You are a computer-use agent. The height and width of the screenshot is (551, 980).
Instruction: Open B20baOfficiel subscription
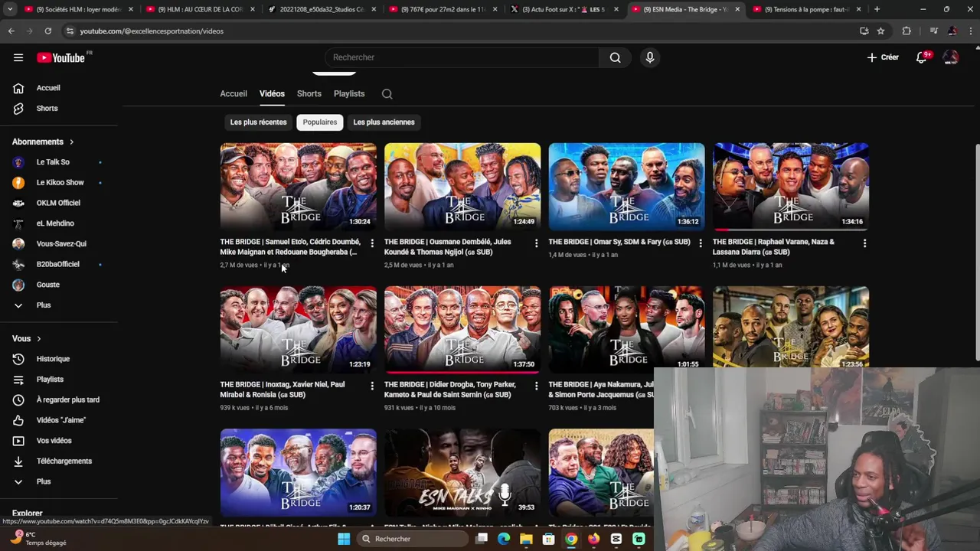pos(59,264)
